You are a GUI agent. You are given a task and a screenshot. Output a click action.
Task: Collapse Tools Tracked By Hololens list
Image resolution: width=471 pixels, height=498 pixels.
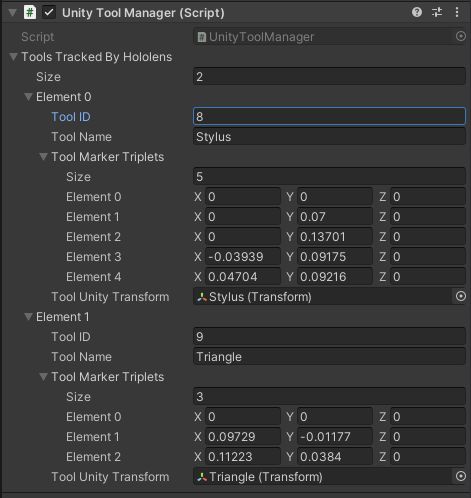click(x=13, y=57)
